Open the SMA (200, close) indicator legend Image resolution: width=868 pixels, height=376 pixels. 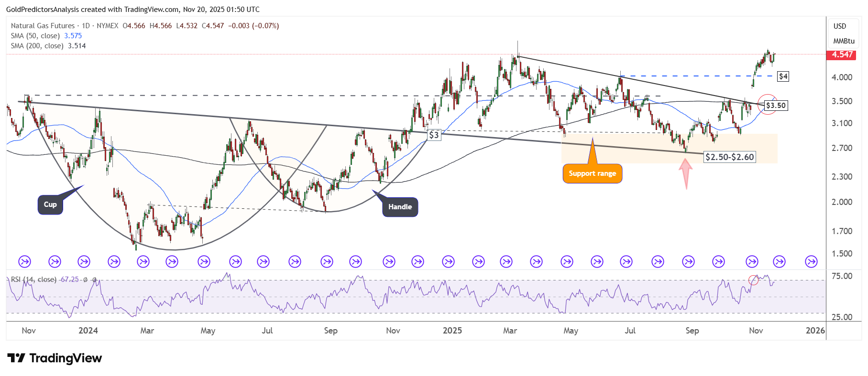tap(37, 46)
